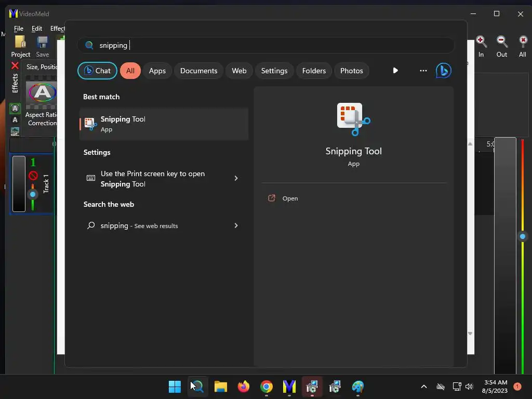Select the Folders search filter
The width and height of the screenshot is (532, 399).
(x=314, y=71)
